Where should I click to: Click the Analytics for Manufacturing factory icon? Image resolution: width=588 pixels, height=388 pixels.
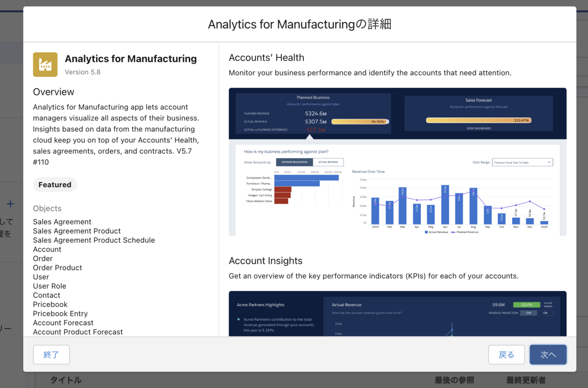45,64
